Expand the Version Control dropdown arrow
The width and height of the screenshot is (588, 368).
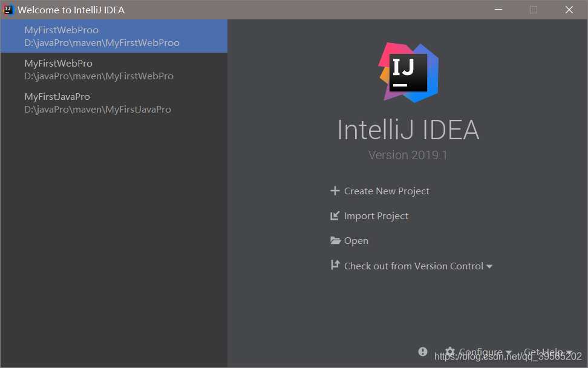(x=489, y=267)
